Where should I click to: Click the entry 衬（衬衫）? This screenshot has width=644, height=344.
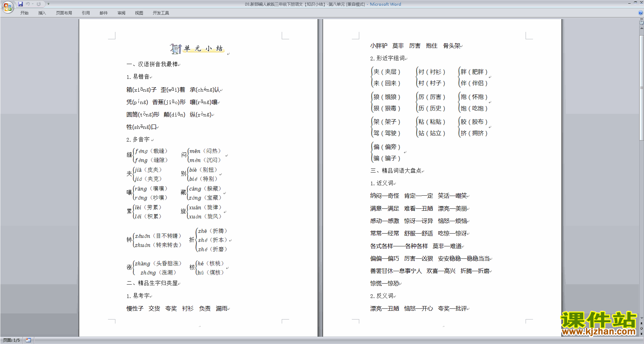[x=432, y=72]
